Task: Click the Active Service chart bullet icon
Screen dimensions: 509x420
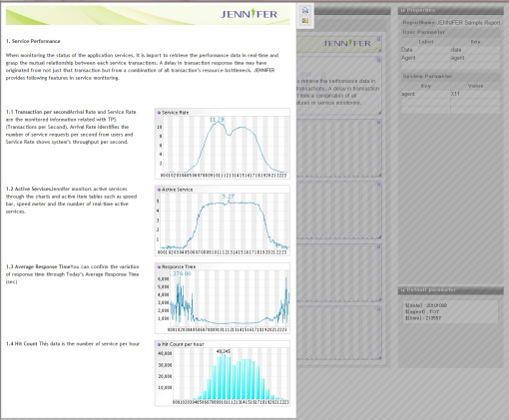Action: coord(159,190)
